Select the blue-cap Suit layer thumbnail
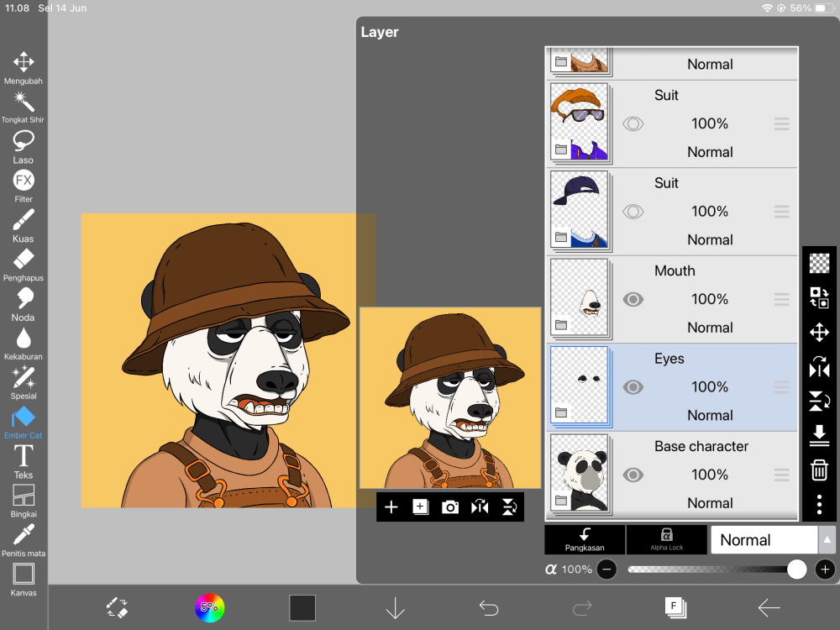840x630 pixels. click(579, 211)
